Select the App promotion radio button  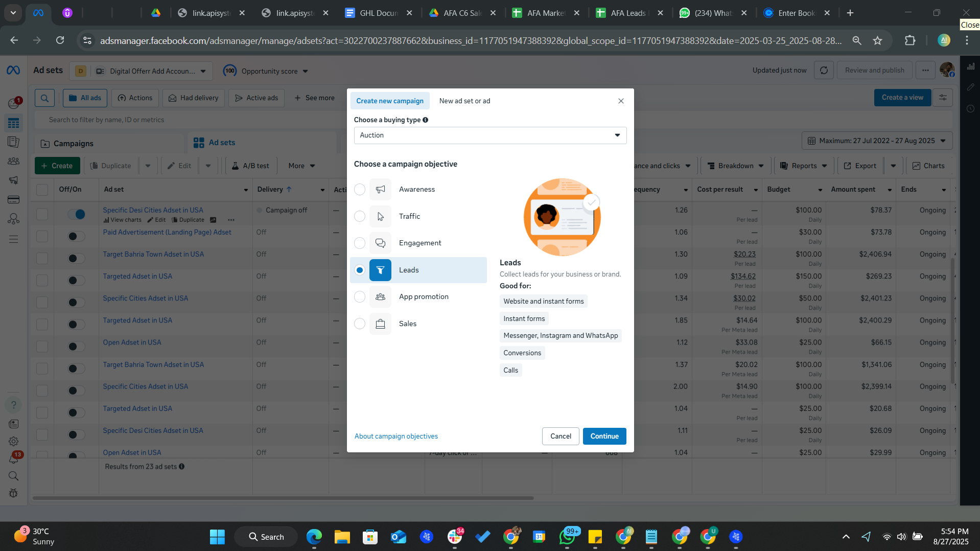[360, 296]
